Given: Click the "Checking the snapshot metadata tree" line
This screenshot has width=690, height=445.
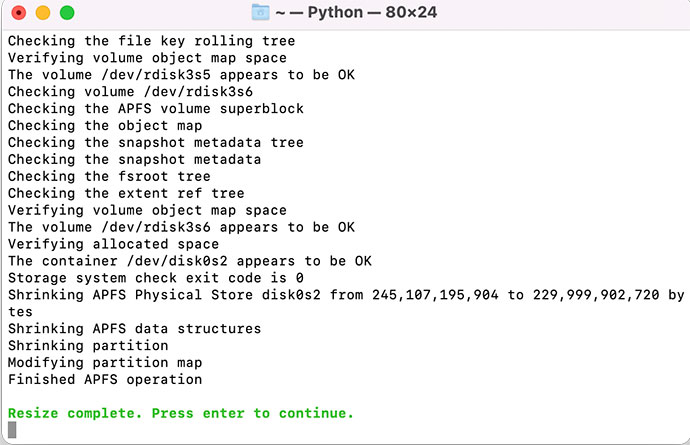Looking at the screenshot, I should click(x=156, y=142).
